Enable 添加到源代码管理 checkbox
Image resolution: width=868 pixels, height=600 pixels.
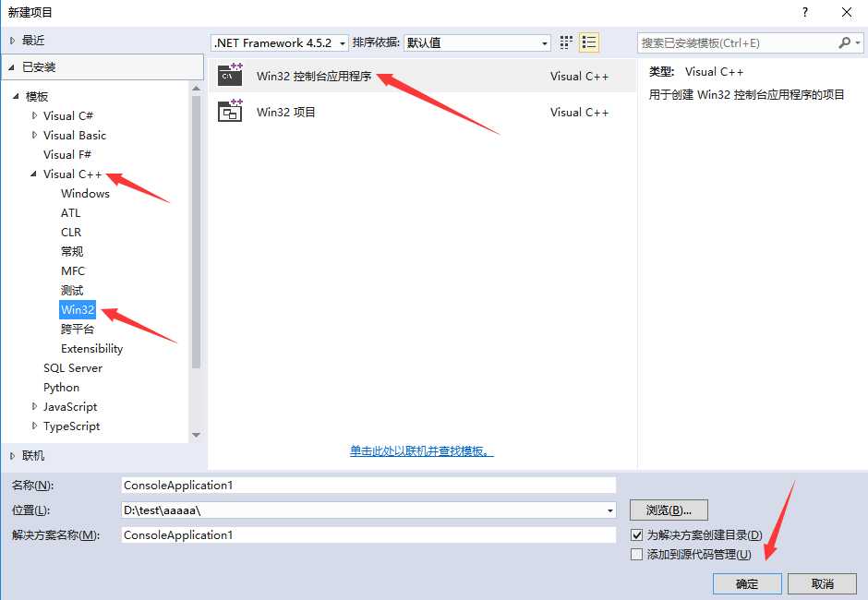pyautogui.click(x=636, y=555)
